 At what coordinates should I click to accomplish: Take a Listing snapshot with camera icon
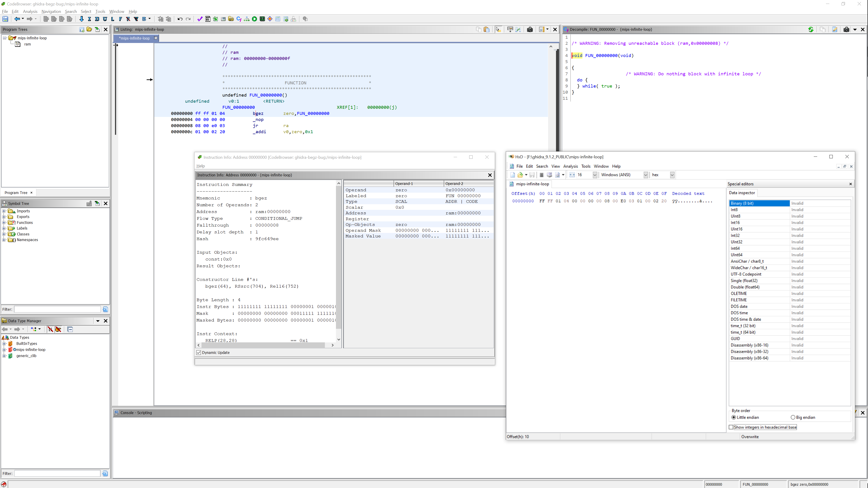[530, 29]
